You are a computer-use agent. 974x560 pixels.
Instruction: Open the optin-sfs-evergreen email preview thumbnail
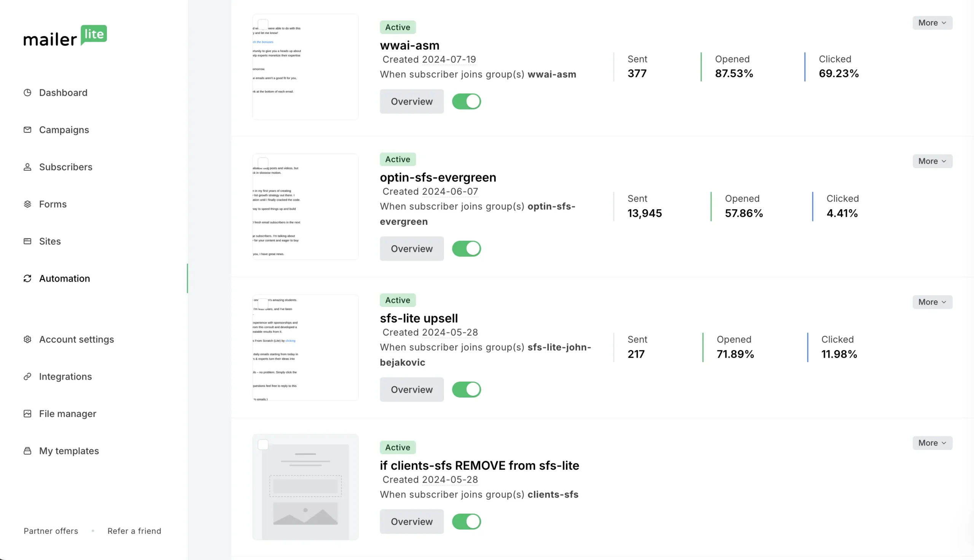[x=305, y=207]
